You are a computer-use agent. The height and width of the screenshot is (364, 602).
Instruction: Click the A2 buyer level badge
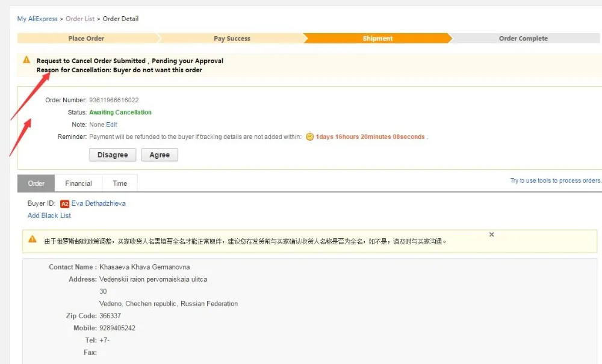(64, 204)
